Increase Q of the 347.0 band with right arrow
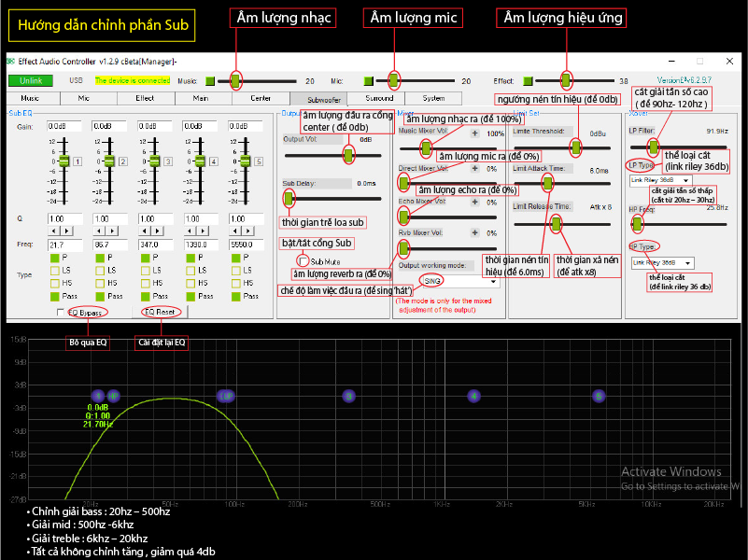The height and width of the screenshot is (560, 748). pyautogui.click(x=157, y=231)
